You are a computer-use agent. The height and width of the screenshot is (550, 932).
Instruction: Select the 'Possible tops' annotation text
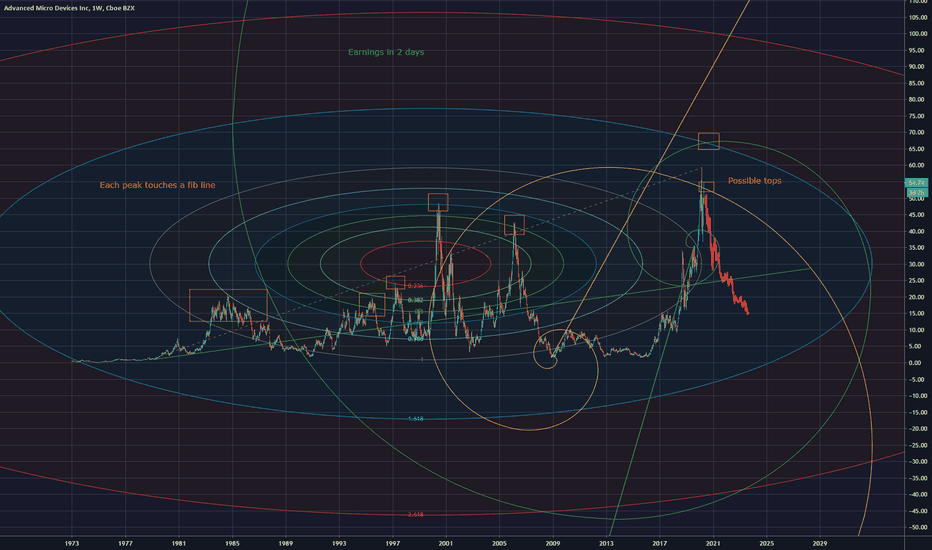pos(754,181)
